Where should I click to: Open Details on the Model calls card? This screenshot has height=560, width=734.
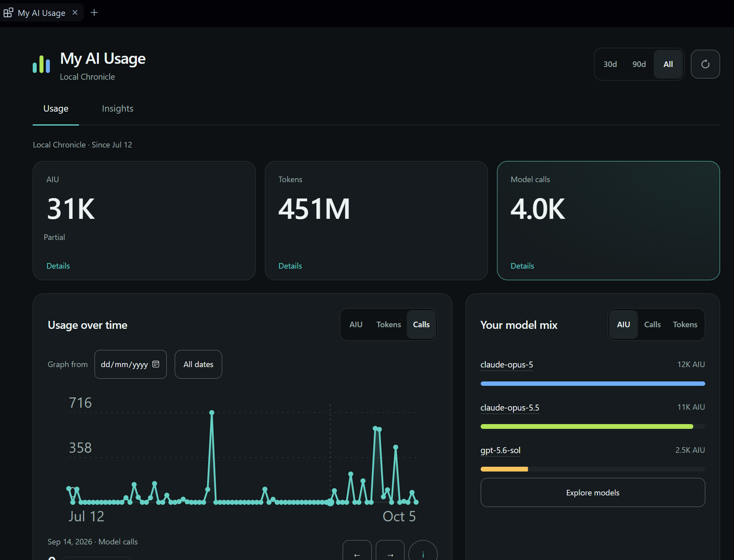[x=522, y=266]
